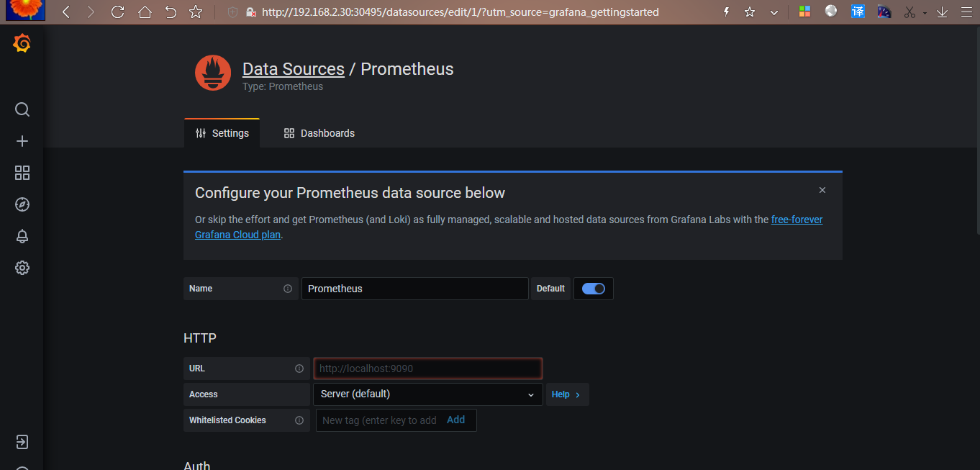The height and width of the screenshot is (470, 980).
Task: Click the browser home icon
Action: 145,12
